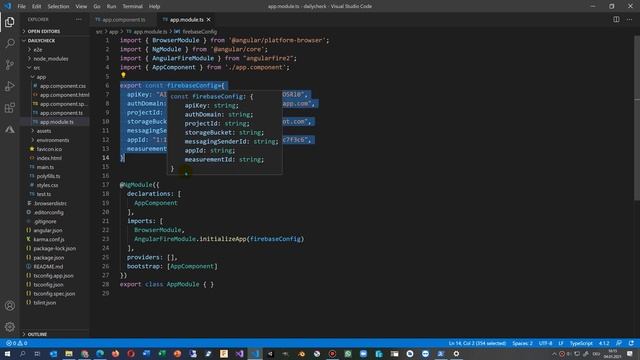Open the Edit menu
The height and width of the screenshot is (360, 640).
tap(36, 6)
